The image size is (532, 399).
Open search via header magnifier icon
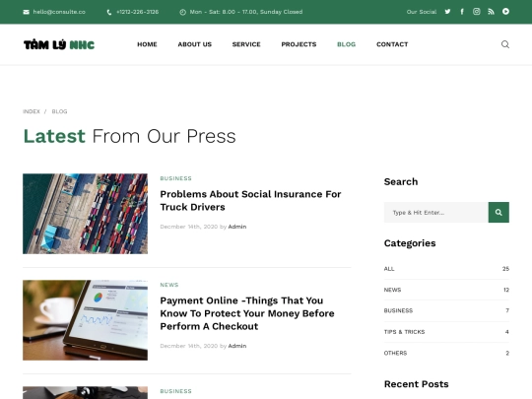pos(505,44)
